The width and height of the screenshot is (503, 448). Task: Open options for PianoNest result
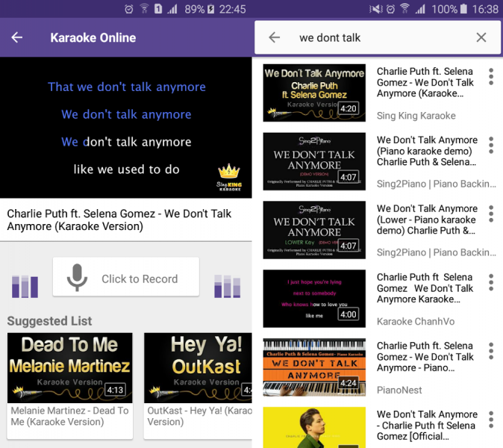coord(491,352)
